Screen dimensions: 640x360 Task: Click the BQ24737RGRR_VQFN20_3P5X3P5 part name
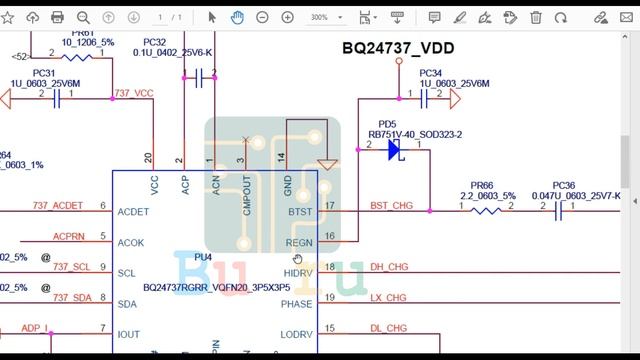pos(217,287)
